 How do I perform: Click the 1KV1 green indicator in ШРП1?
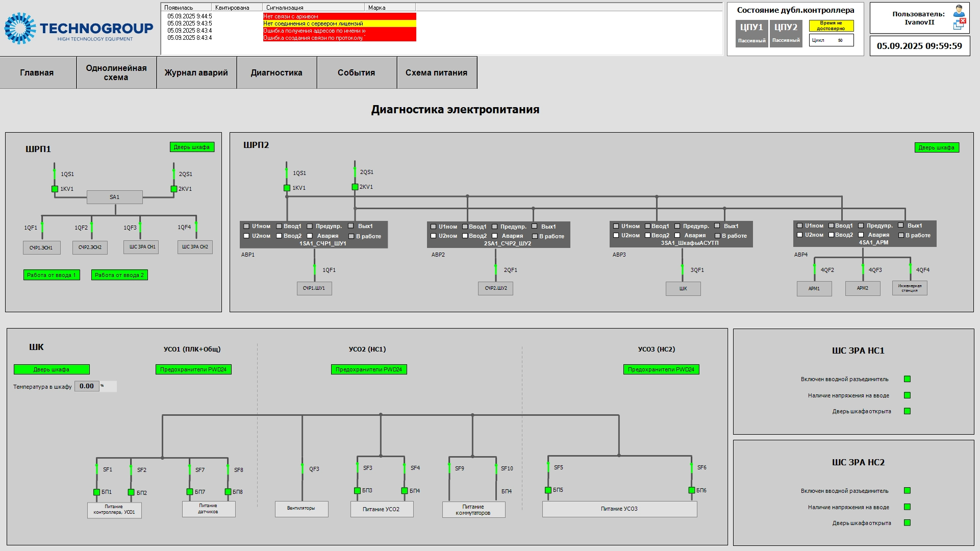55,189
